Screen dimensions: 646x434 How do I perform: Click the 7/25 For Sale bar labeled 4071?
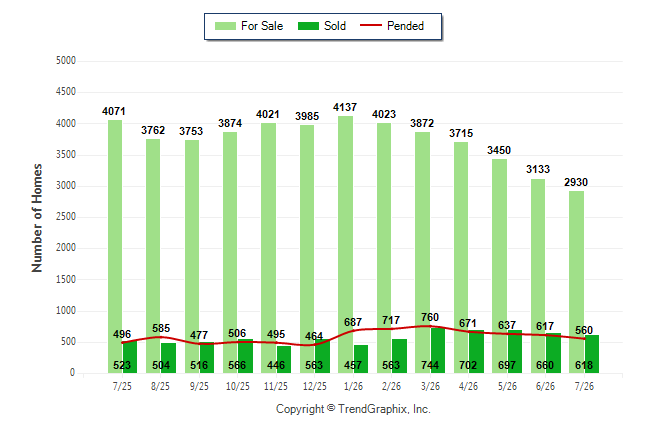click(115, 246)
